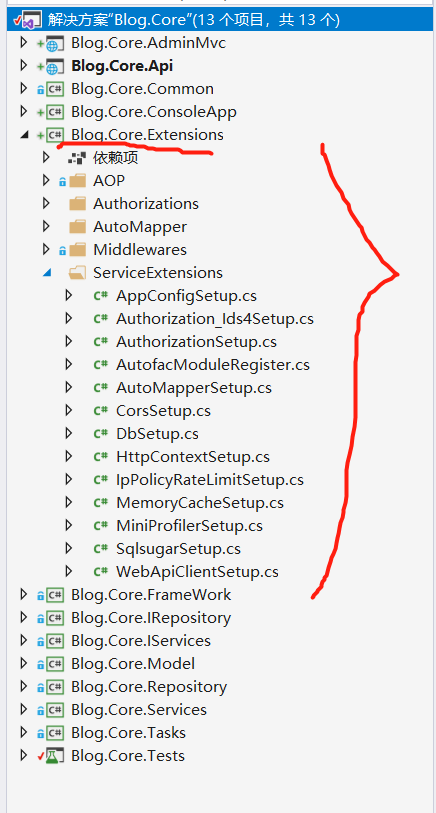Click the web project icon beside Blog.Core.AdminMvc
The image size is (436, 813).
coord(54,44)
